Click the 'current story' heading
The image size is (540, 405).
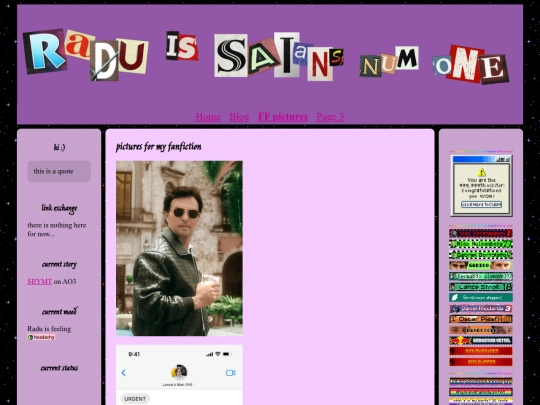(x=59, y=264)
